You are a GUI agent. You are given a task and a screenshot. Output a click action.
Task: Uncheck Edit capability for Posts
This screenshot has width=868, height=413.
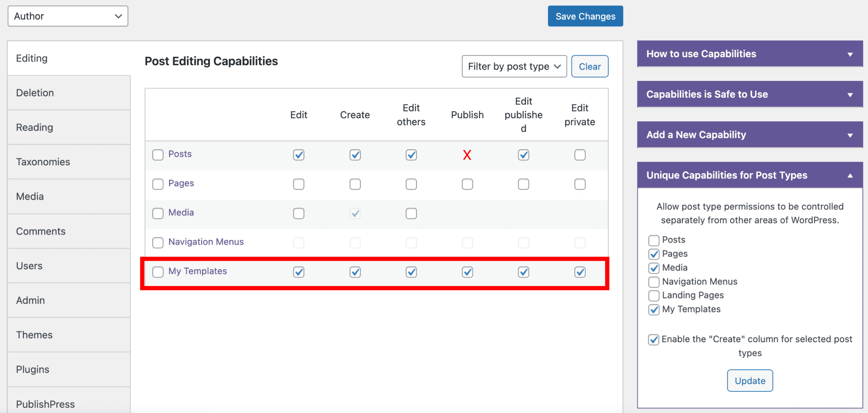click(x=299, y=155)
